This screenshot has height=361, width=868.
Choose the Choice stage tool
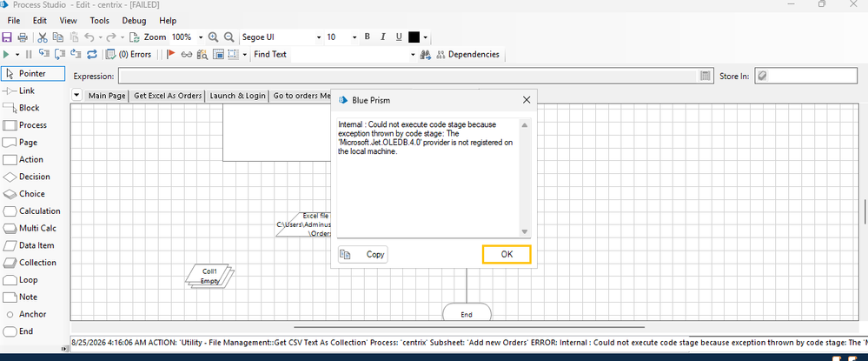tap(31, 193)
